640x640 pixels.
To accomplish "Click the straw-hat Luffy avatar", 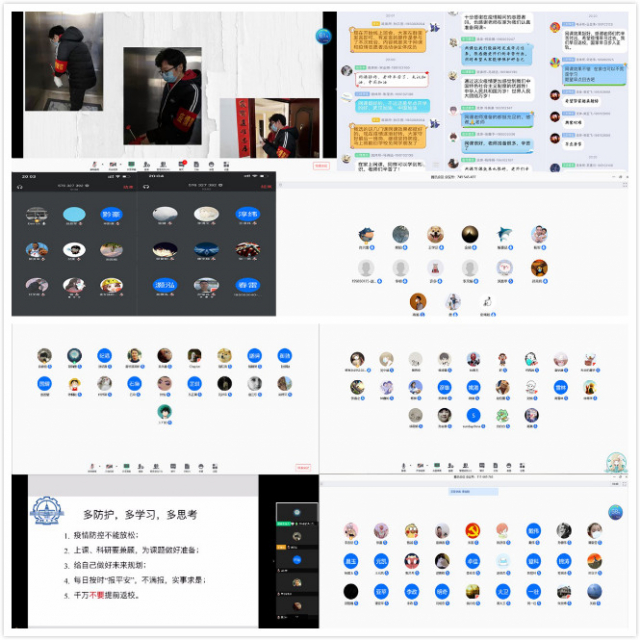I will tap(74, 383).
